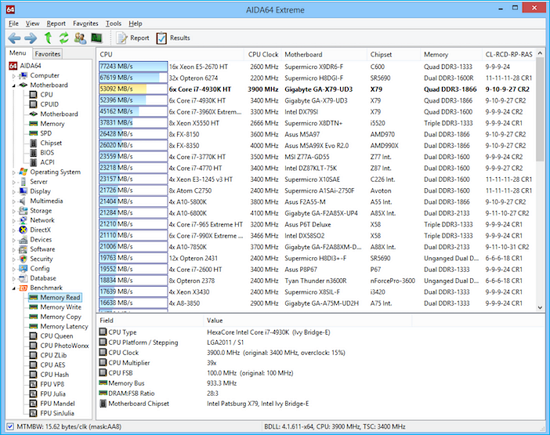Click the green monitor chart toolbar icon
The width and height of the screenshot is (550, 435).
(x=96, y=38)
